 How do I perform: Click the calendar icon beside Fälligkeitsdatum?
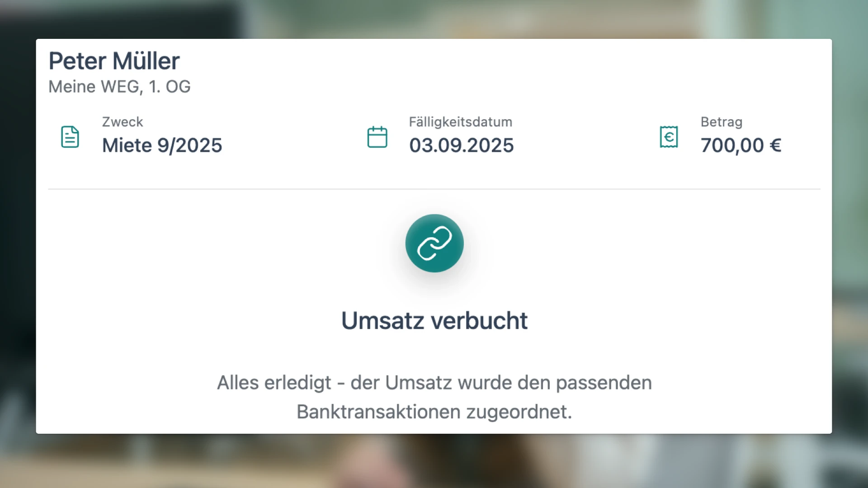point(377,137)
